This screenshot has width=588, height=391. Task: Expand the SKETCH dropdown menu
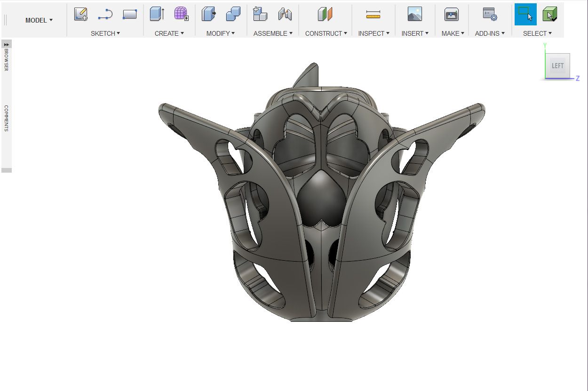[105, 33]
